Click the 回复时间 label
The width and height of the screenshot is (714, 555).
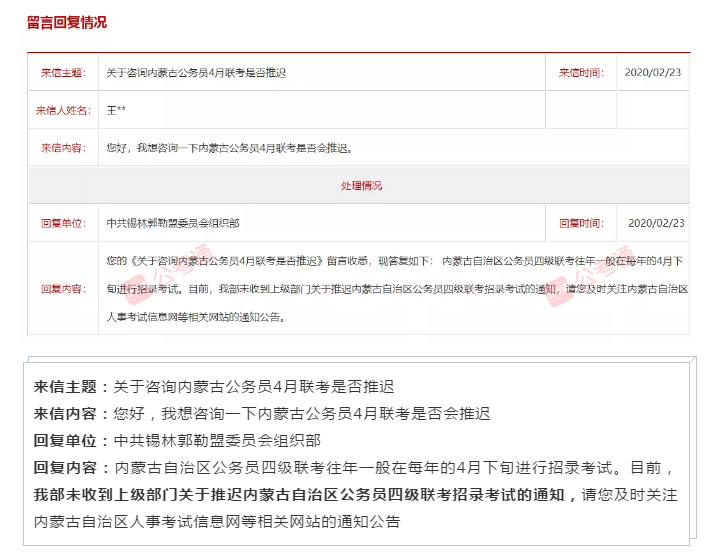tap(581, 223)
